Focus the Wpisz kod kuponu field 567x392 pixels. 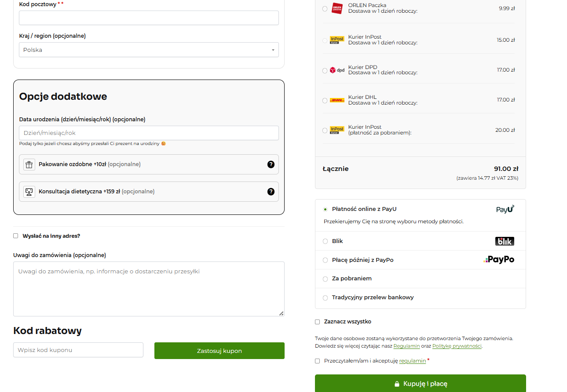click(x=78, y=350)
